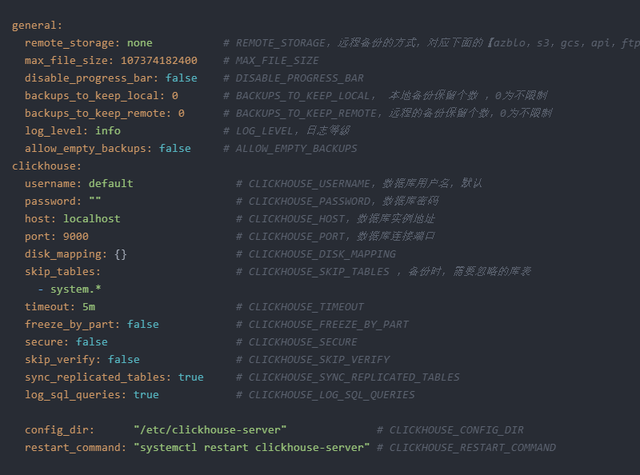Screen dimensions: 640x475
Task: Click the host value 'localhost'
Action: [92, 219]
